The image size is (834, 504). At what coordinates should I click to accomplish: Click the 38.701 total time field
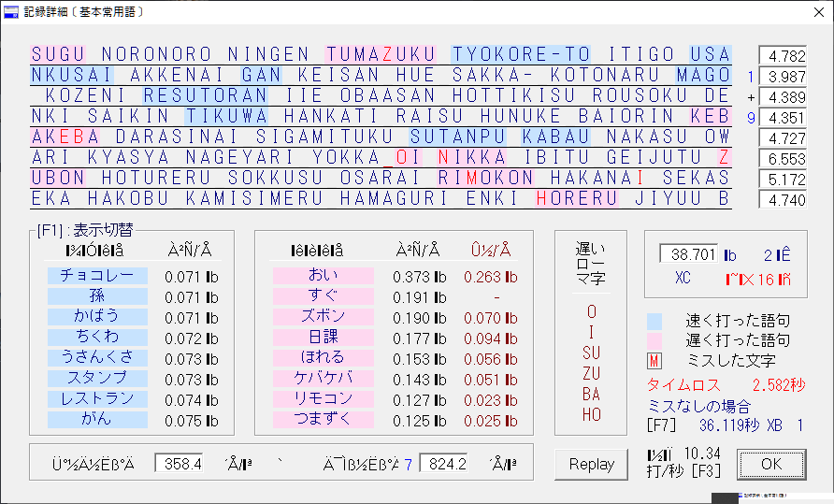click(689, 254)
